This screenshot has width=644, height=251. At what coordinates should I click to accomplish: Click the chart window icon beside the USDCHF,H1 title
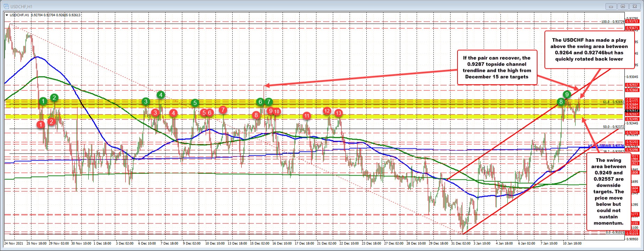click(6, 6)
